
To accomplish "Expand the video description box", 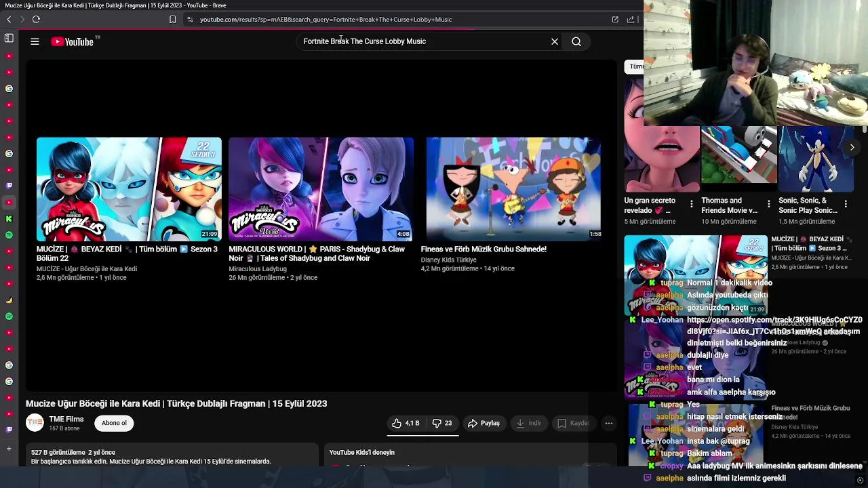I will pos(172,455).
